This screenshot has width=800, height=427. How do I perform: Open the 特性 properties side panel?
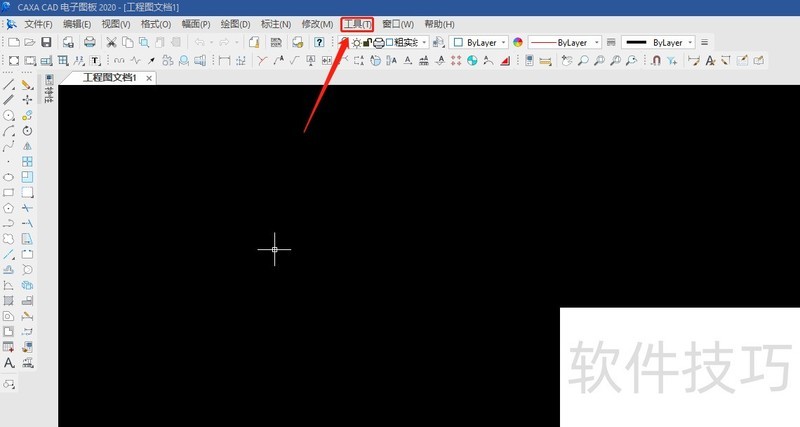[49, 89]
